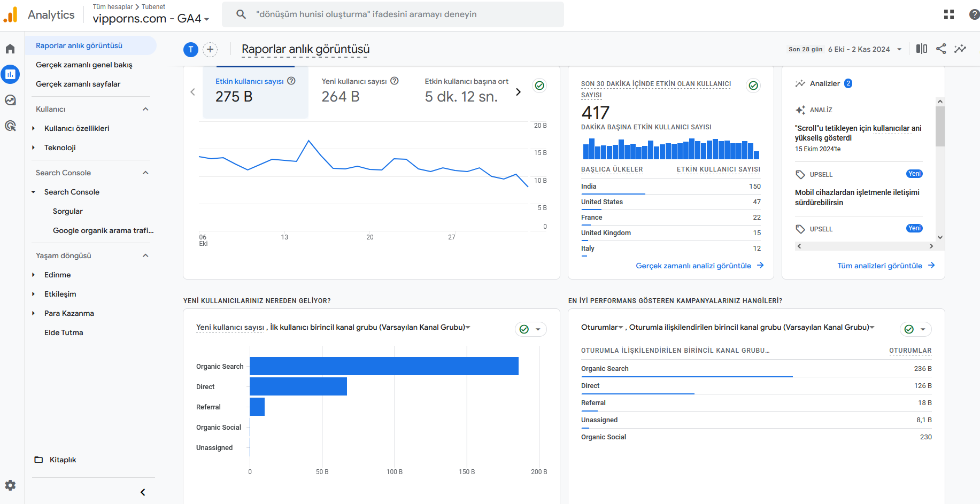Viewport: 980px width, 504px height.
Task: Open new users card status dropdown arrow
Action: (538, 329)
